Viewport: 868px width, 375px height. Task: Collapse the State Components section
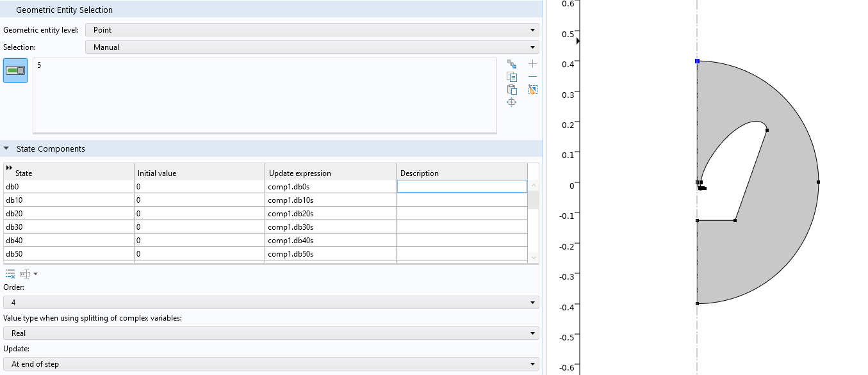click(x=6, y=149)
